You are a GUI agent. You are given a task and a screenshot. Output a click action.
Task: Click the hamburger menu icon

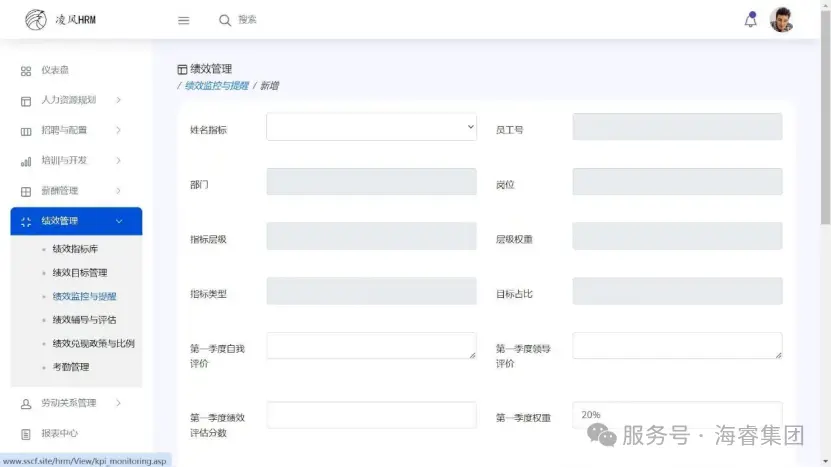click(x=183, y=20)
